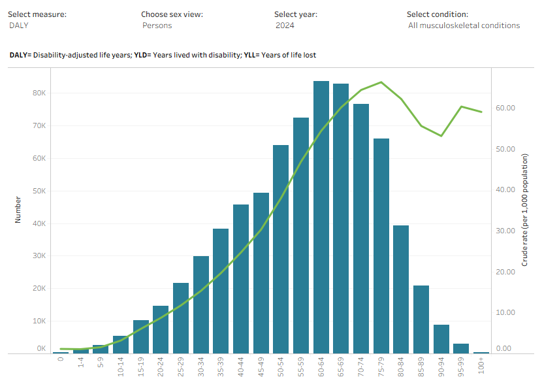The height and width of the screenshot is (392, 542).
Task: Open the Select year dropdown showing 2024
Action: 285,25
